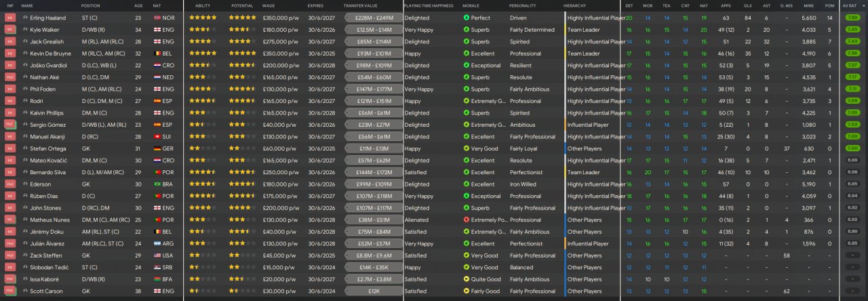Viewport: 868px width, 301px height.
Task: Click Erling Haaland's Int status icon
Action: pyautogui.click(x=9, y=18)
